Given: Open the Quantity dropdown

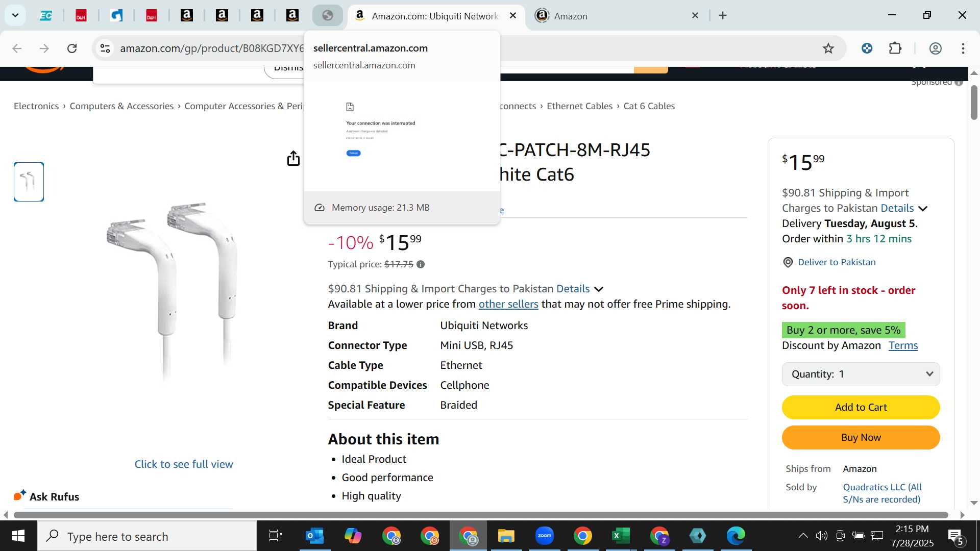Looking at the screenshot, I should click(x=861, y=374).
